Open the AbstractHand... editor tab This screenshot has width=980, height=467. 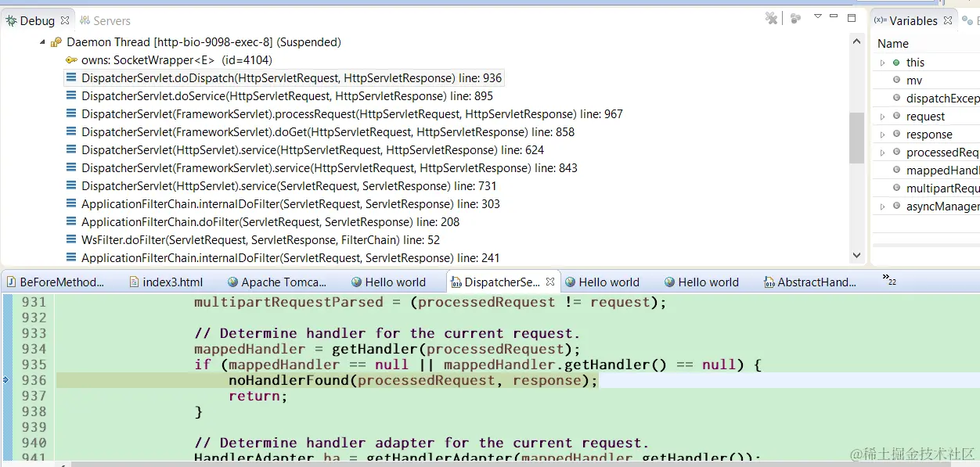pos(809,282)
